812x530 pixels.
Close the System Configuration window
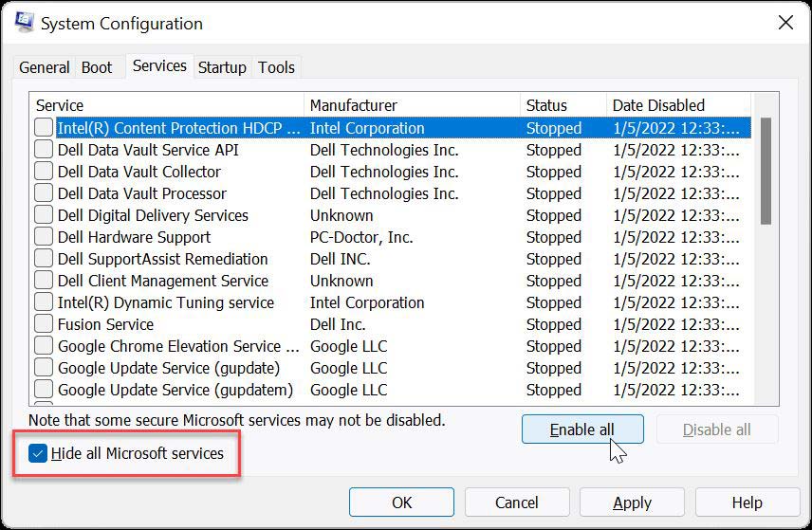784,22
